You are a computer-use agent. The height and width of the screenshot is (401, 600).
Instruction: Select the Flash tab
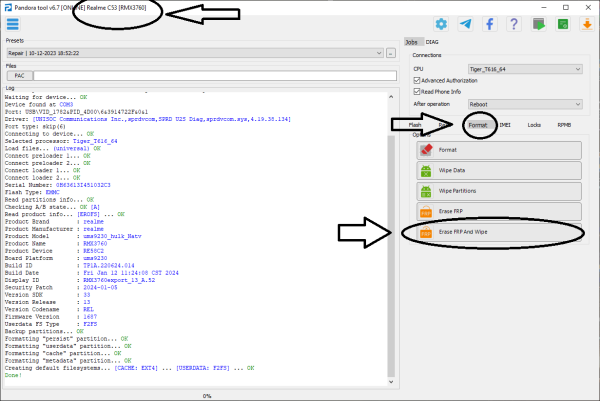[x=415, y=125]
